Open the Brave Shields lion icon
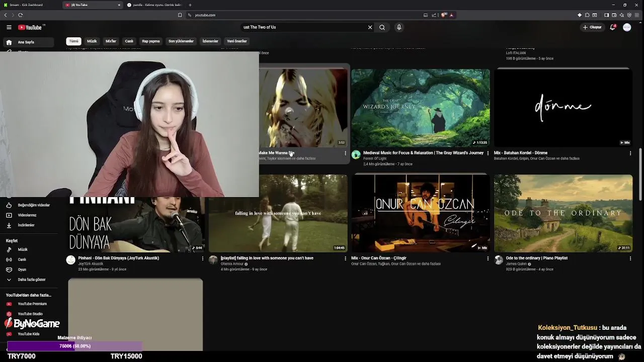The image size is (644, 362). 444,15
